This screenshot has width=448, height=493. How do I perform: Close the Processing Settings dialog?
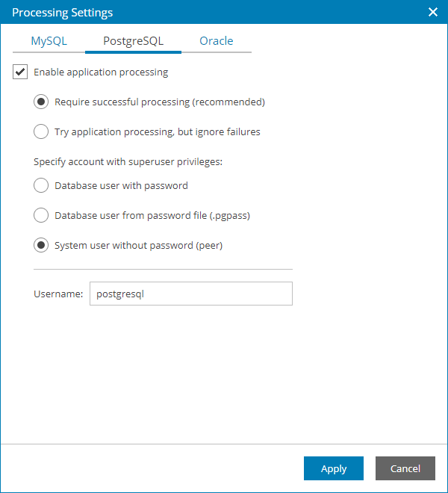click(x=432, y=12)
